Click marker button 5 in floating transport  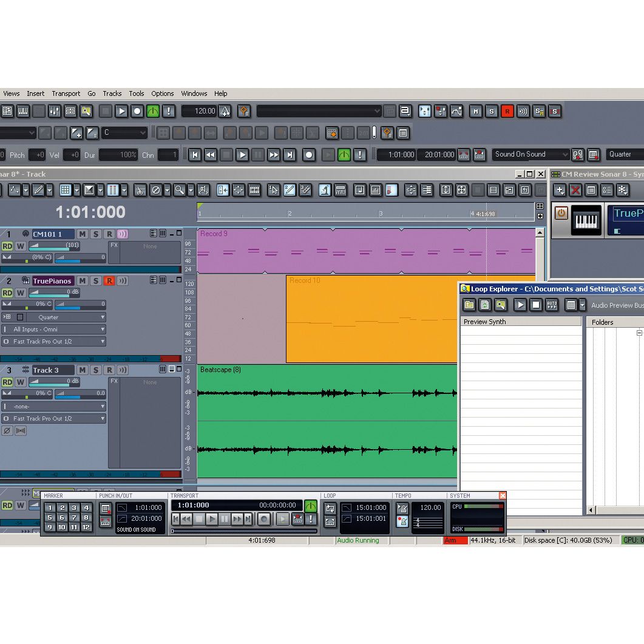(x=50, y=518)
